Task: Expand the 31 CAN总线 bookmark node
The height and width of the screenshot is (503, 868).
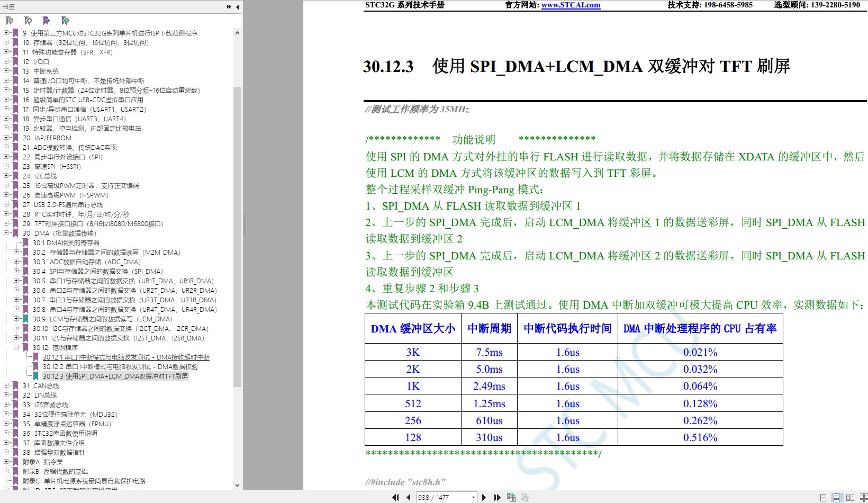Action: pos(6,385)
